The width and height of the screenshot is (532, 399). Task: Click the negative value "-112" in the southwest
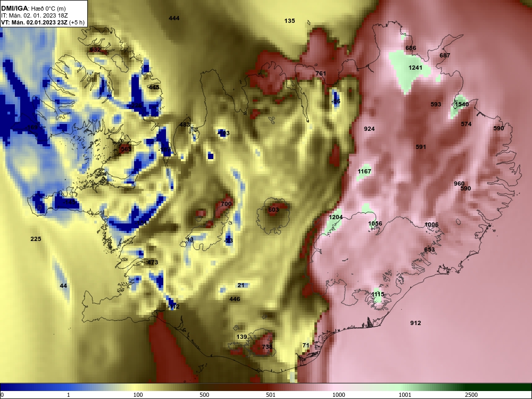click(173, 307)
